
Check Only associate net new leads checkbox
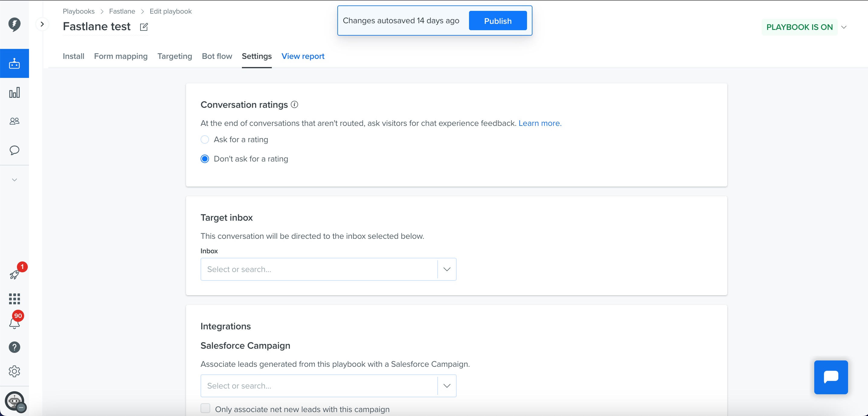[x=205, y=408]
